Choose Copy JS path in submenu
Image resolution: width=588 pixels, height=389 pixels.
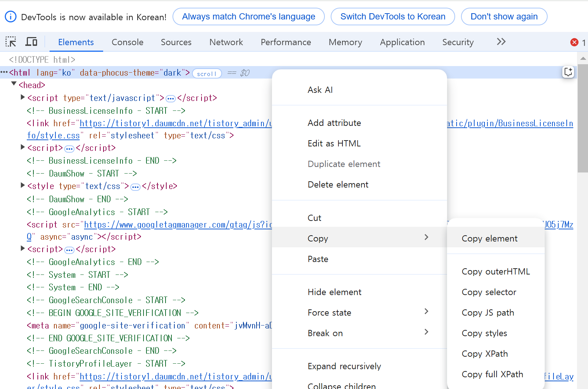(x=496, y=313)
